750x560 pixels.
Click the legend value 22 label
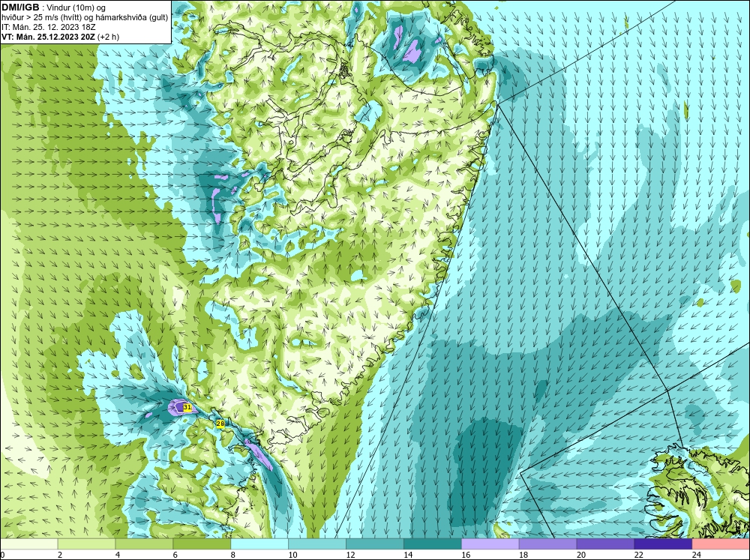[x=638, y=555]
